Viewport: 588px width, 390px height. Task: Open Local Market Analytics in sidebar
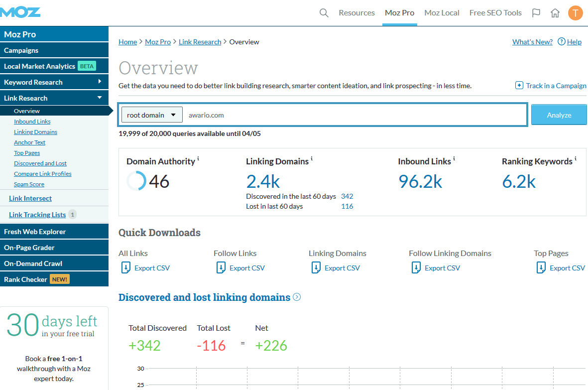[54, 66]
